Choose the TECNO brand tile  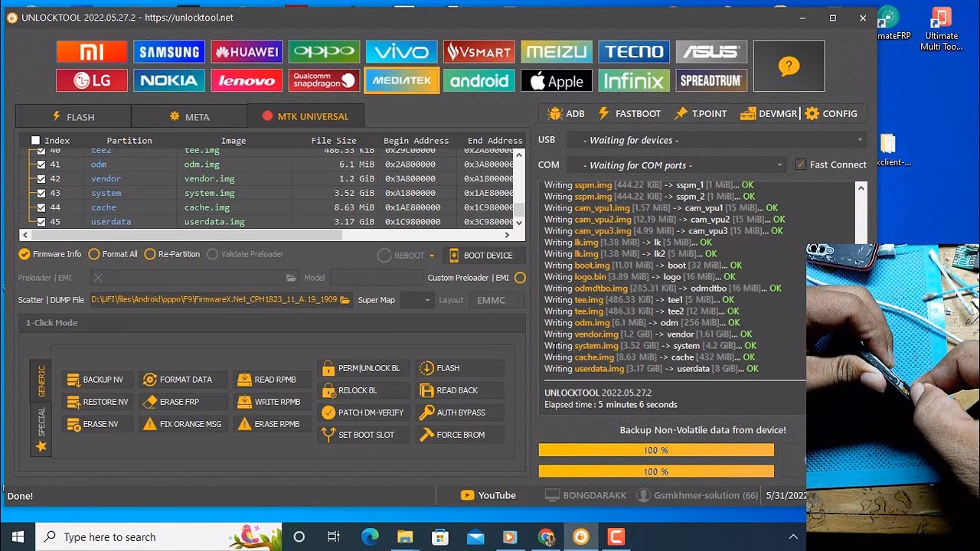[x=634, y=51]
